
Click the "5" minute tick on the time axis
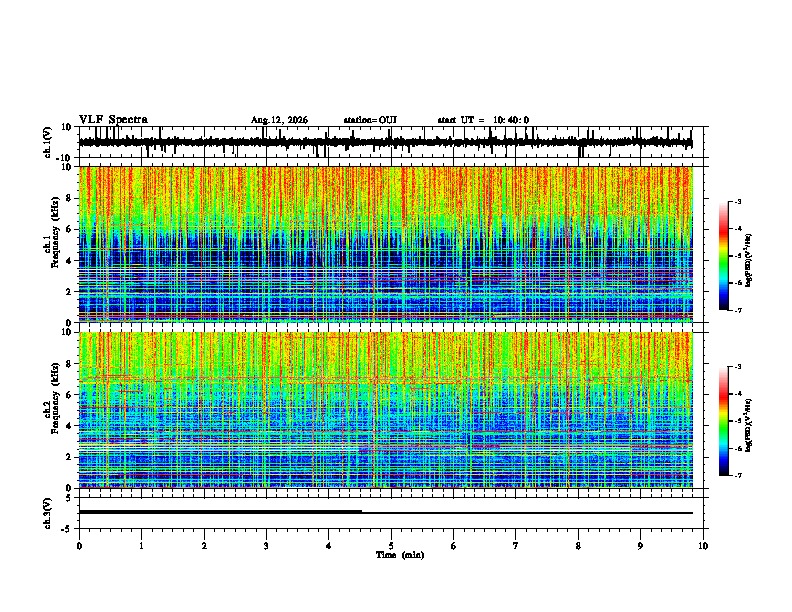tap(391, 546)
